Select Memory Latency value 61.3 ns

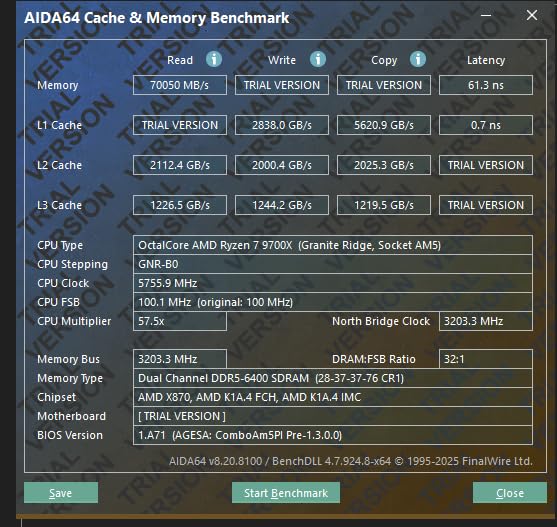[486, 85]
